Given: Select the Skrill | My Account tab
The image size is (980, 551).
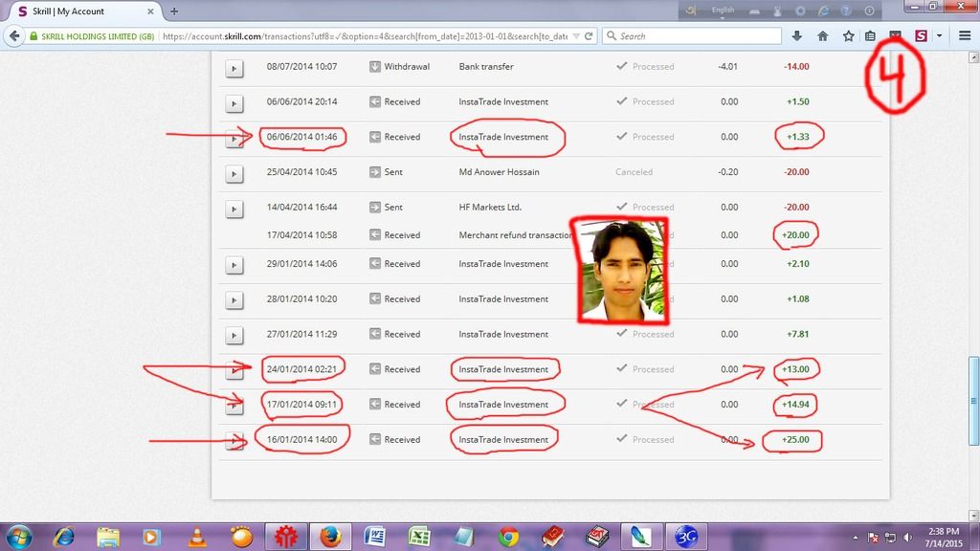Looking at the screenshot, I should pos(84,11).
